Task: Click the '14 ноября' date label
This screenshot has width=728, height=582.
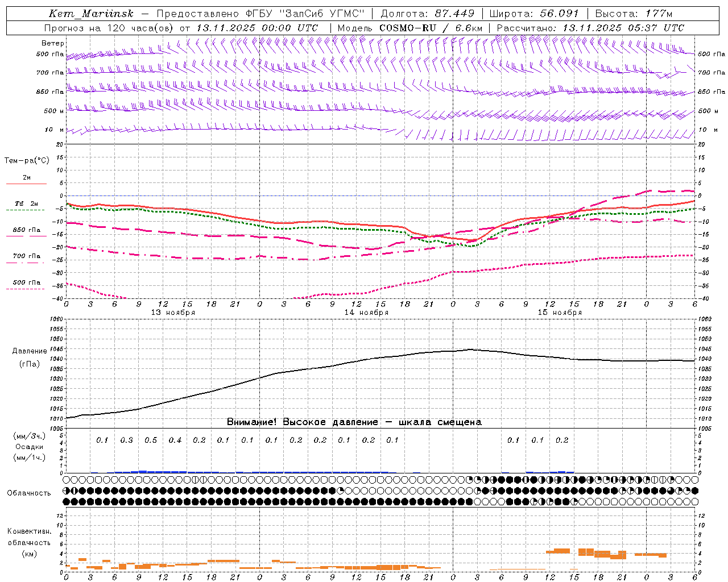Action: coord(366,313)
